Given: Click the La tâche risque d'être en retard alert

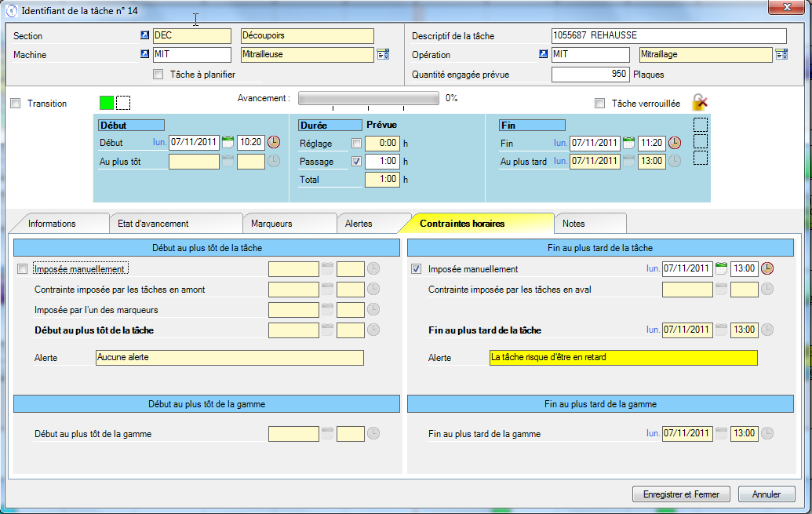Looking at the screenshot, I should [x=624, y=358].
